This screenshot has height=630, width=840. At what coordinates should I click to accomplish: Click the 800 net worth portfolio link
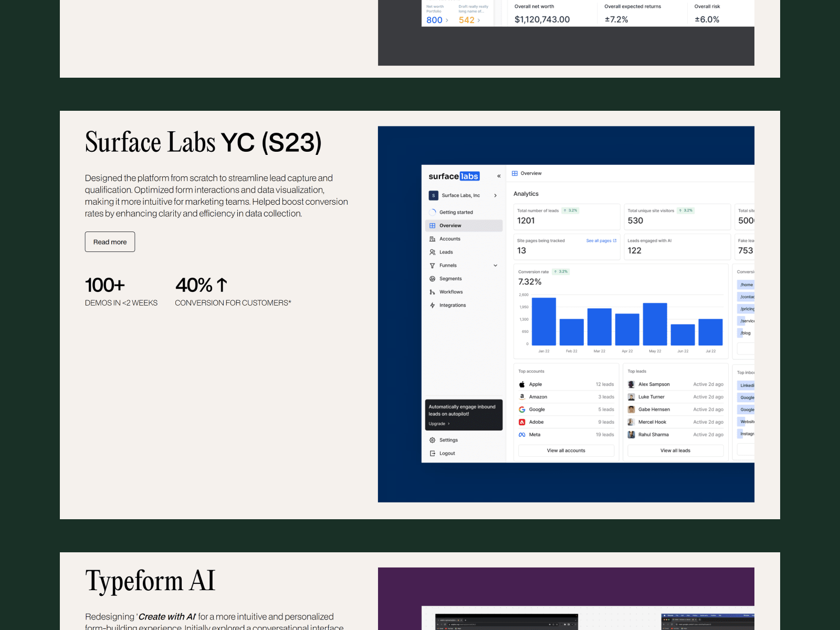pyautogui.click(x=437, y=20)
